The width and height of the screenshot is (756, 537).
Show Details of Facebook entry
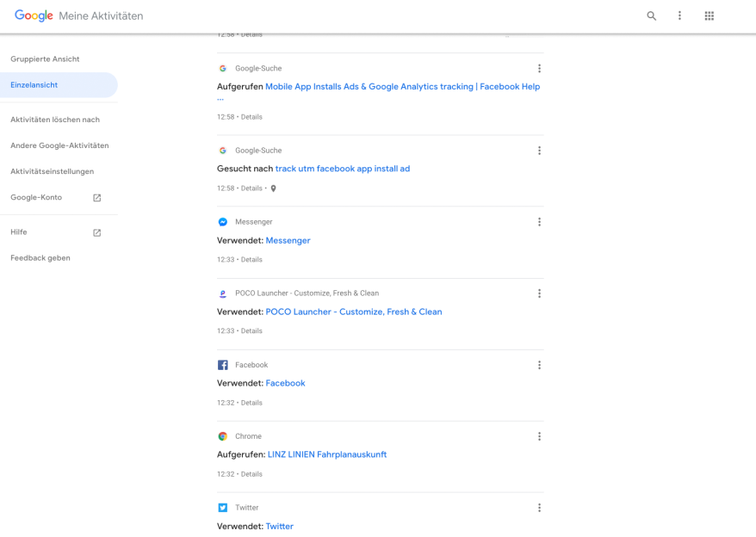pyautogui.click(x=251, y=403)
